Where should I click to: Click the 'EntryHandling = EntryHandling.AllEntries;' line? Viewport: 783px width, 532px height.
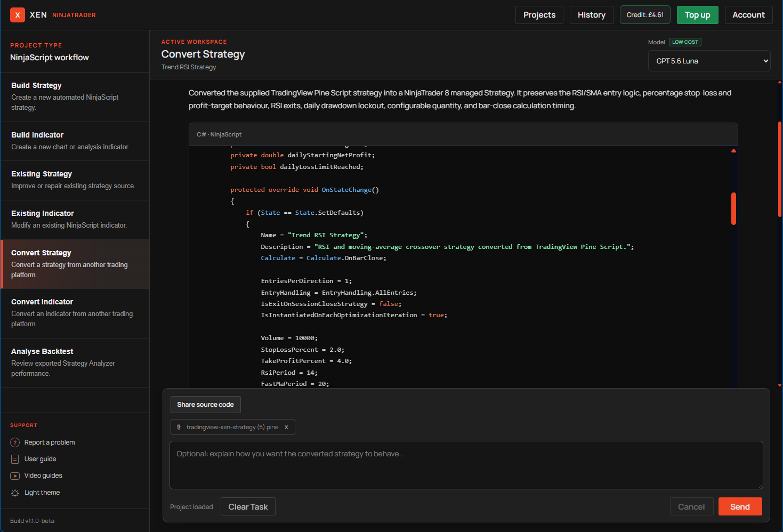[x=339, y=293]
